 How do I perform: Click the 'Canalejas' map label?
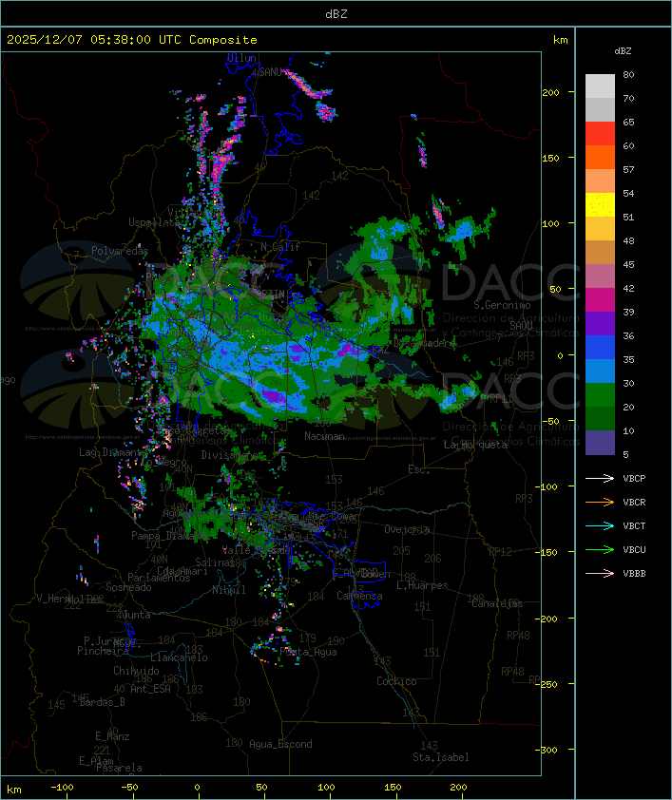tap(497, 603)
